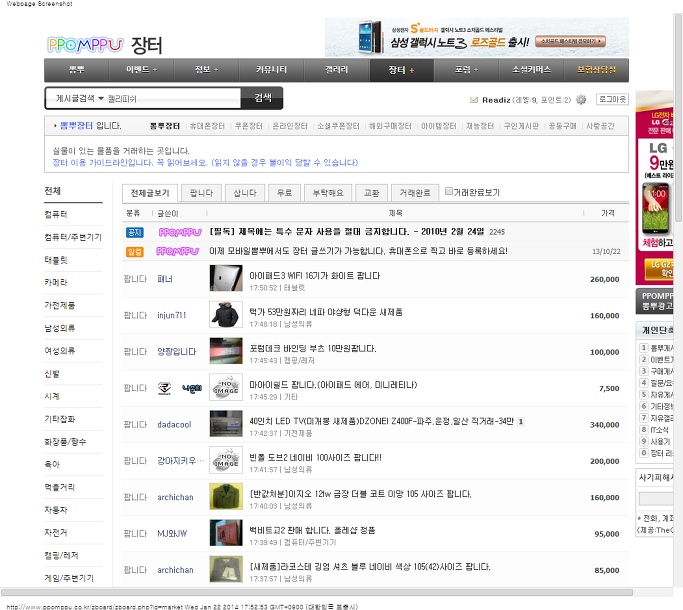This screenshot has height=610, width=683.
Task: Select the 컴퓨터/주변기기 sidebar category
Action: tap(73, 237)
